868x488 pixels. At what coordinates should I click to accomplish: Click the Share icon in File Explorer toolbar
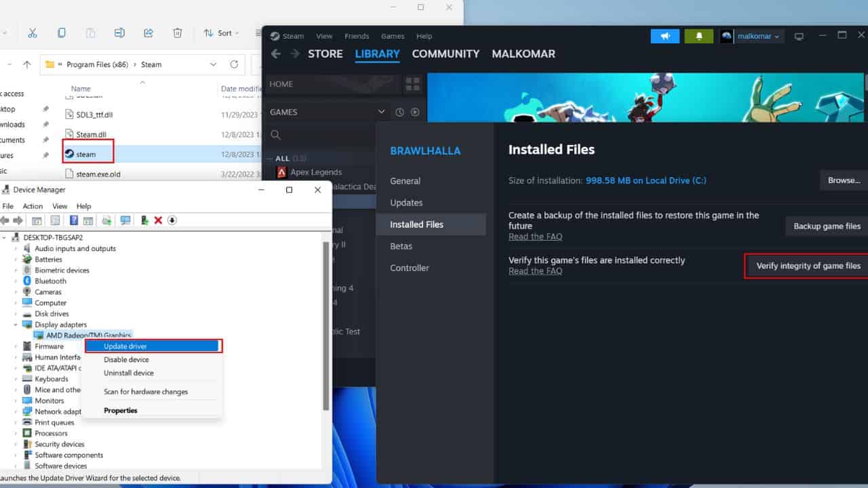click(149, 33)
